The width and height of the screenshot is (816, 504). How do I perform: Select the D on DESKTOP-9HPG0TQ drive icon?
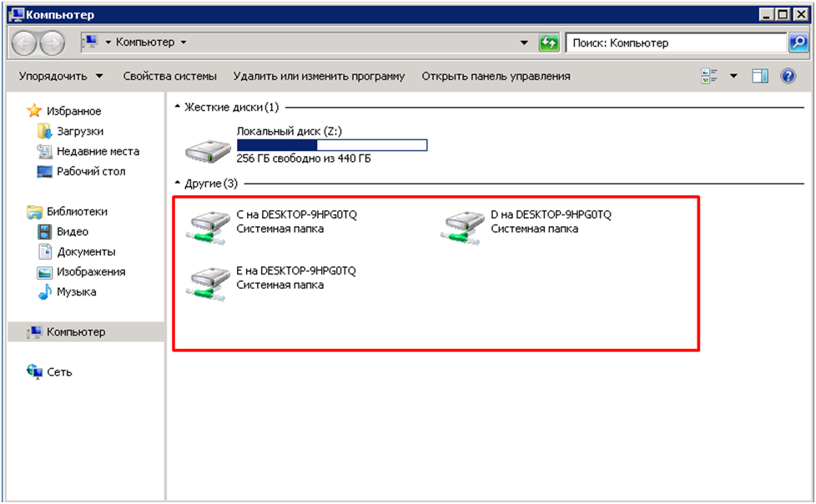point(462,227)
